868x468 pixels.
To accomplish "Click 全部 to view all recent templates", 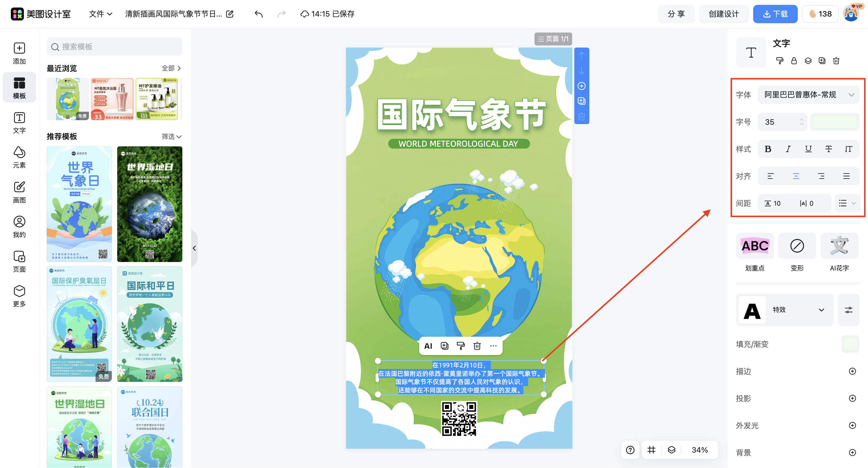I will (x=168, y=68).
